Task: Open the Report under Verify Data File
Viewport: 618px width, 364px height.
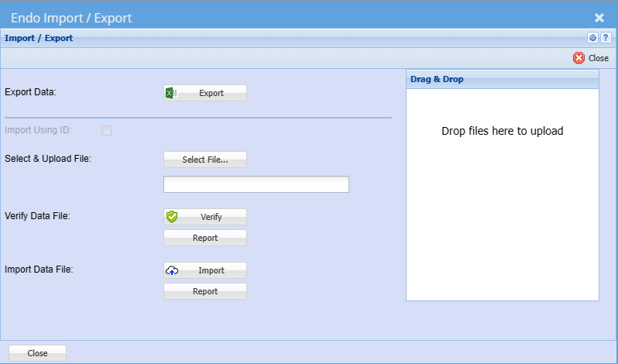Action: coord(205,238)
